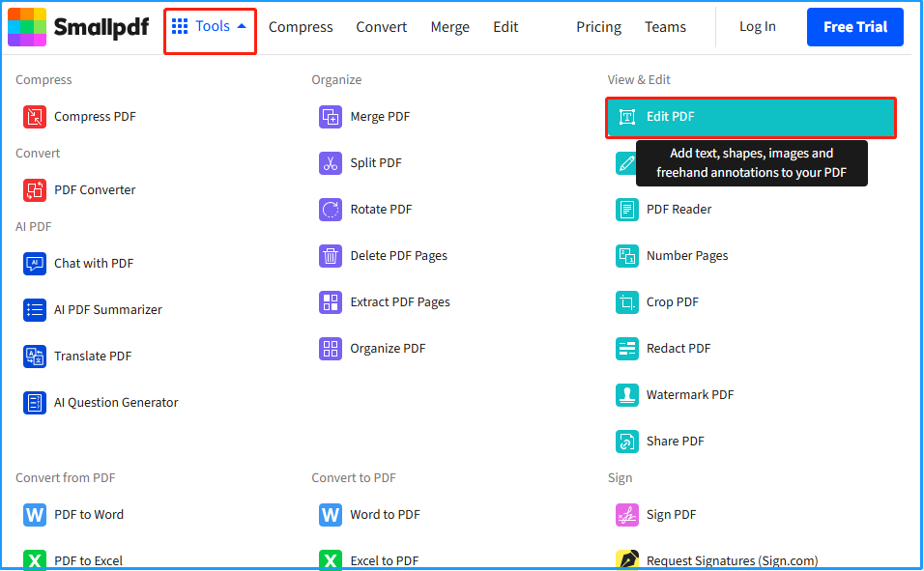The image size is (924, 571).
Task: Open the Edit navigation item
Action: coord(505,27)
